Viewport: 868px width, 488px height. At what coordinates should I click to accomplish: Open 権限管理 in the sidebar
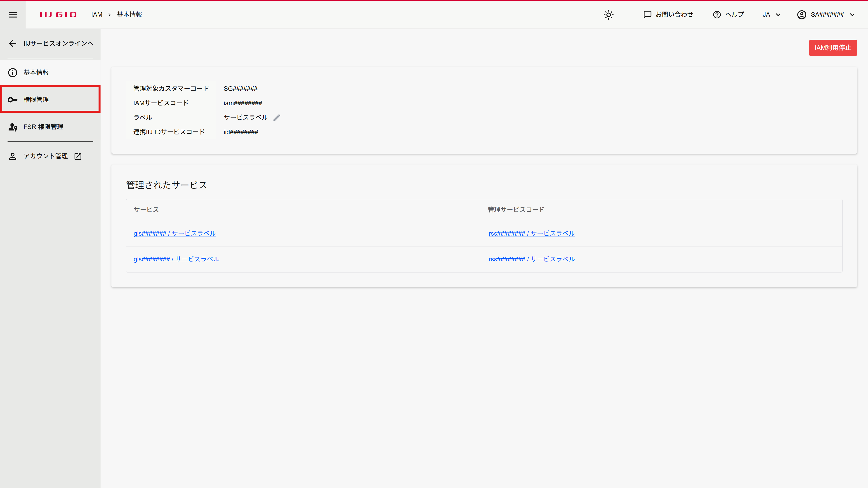coord(50,99)
